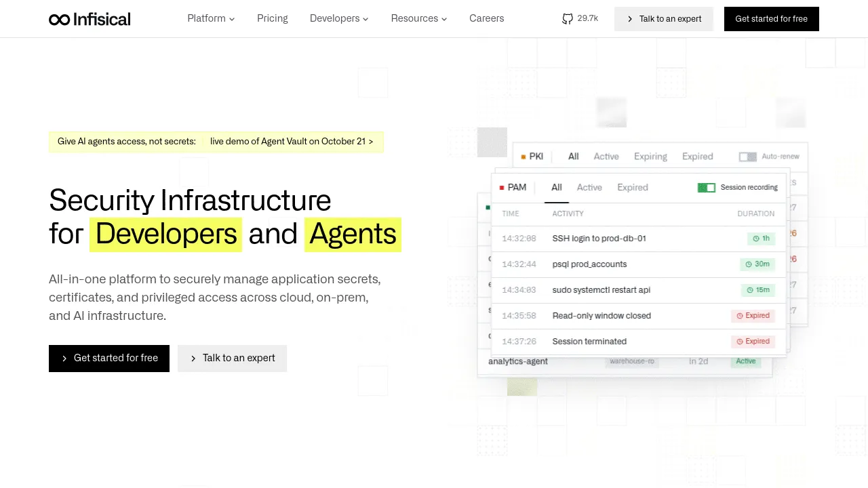
Task: Click the orange PKI square icon
Action: pos(524,157)
